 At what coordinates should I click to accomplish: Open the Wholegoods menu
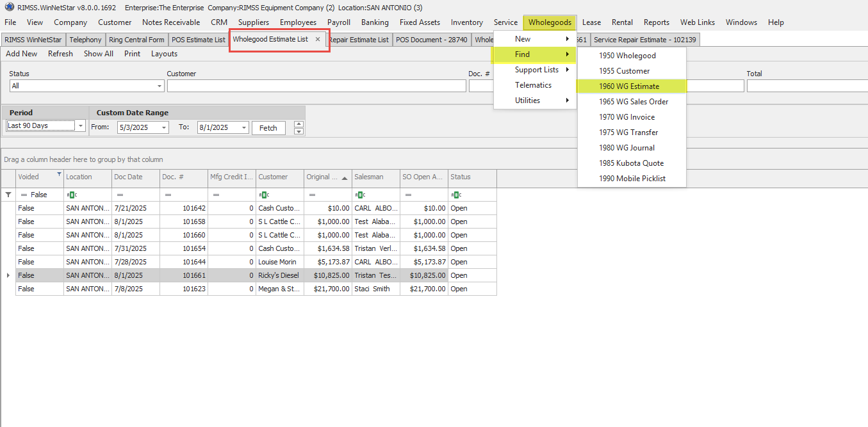[550, 22]
